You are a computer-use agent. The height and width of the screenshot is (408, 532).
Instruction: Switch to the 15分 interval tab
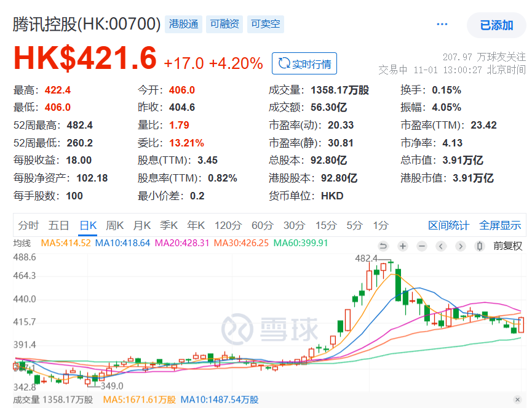click(x=326, y=225)
